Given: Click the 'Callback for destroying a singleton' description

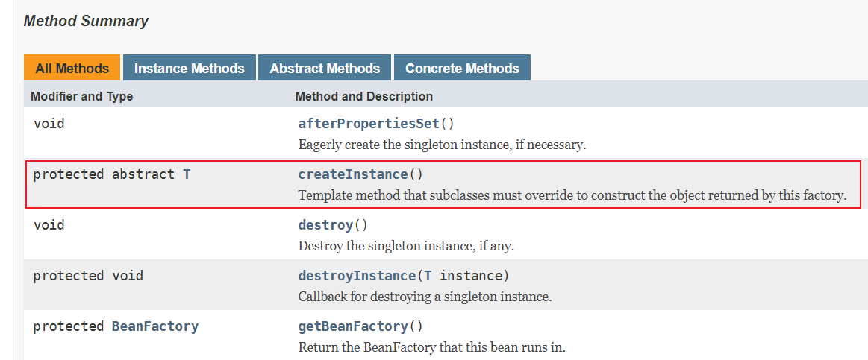Looking at the screenshot, I should [x=425, y=297].
